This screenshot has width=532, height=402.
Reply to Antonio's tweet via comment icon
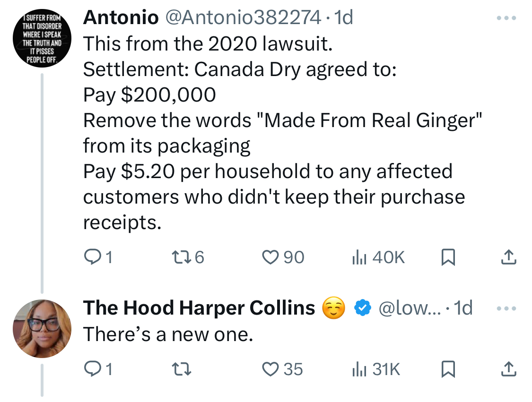(92, 257)
